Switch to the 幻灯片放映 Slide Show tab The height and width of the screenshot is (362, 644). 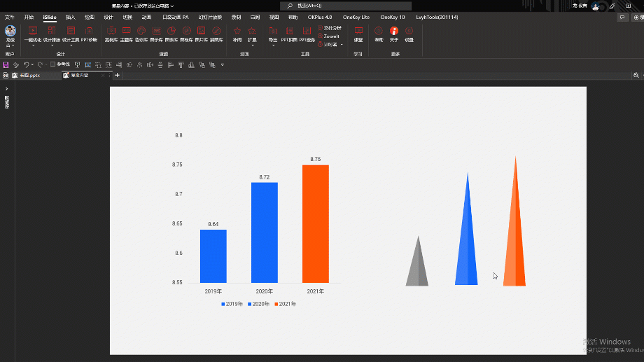pos(210,18)
